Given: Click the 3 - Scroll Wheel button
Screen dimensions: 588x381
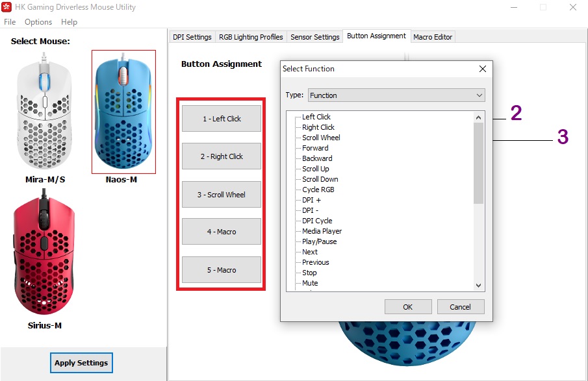Looking at the screenshot, I should tap(222, 195).
